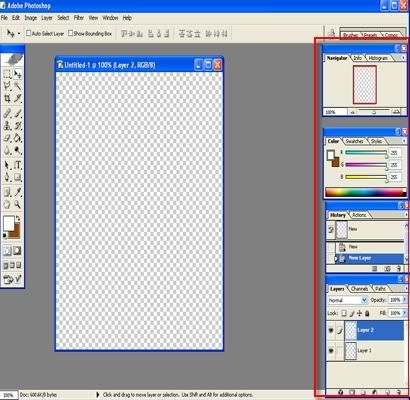
Task: Select the Type tool
Action: (x=18, y=165)
